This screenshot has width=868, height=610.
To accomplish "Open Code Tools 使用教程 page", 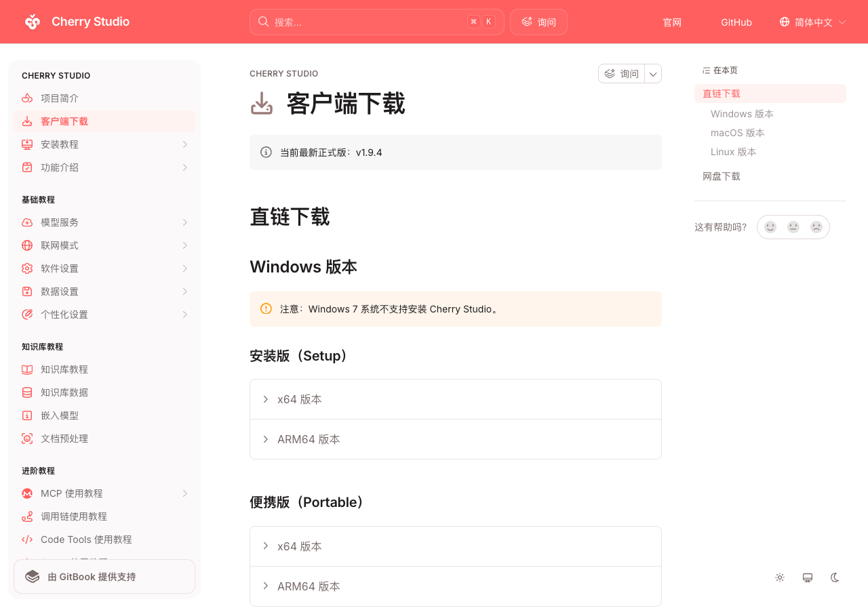I will pyautogui.click(x=104, y=540).
